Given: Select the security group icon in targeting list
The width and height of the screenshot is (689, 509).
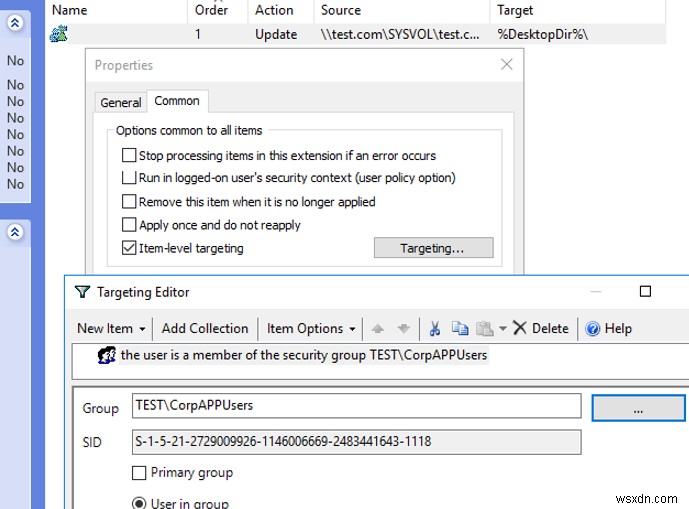Looking at the screenshot, I should (107, 355).
